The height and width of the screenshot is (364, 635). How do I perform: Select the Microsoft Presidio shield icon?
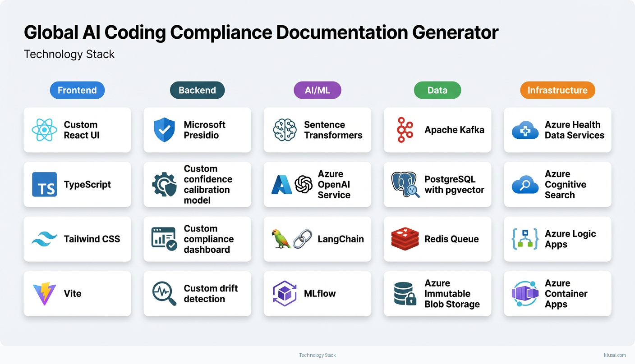pyautogui.click(x=164, y=130)
